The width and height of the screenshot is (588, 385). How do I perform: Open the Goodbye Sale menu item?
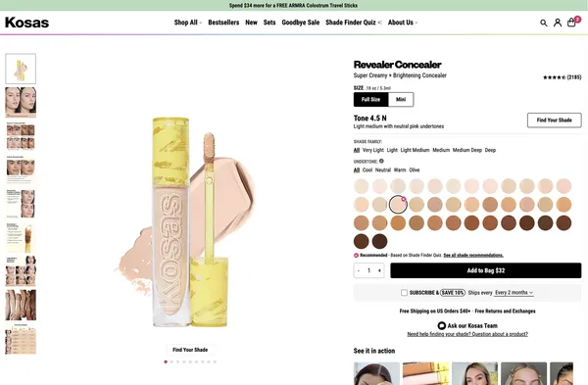[x=301, y=23]
